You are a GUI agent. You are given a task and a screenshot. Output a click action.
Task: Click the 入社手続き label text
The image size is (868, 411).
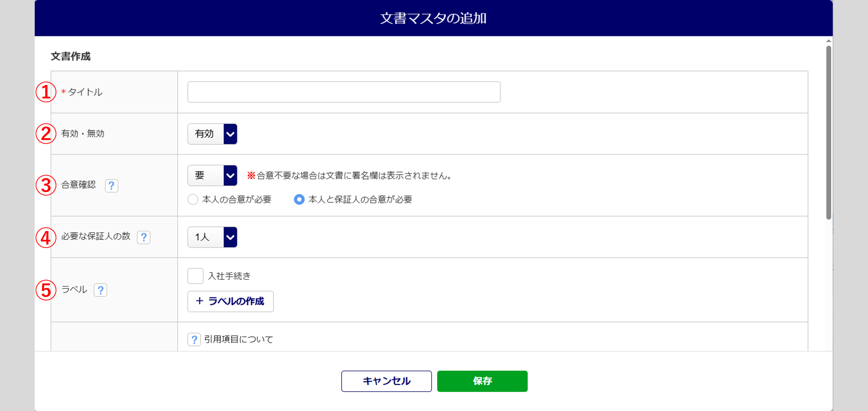pyautogui.click(x=229, y=276)
